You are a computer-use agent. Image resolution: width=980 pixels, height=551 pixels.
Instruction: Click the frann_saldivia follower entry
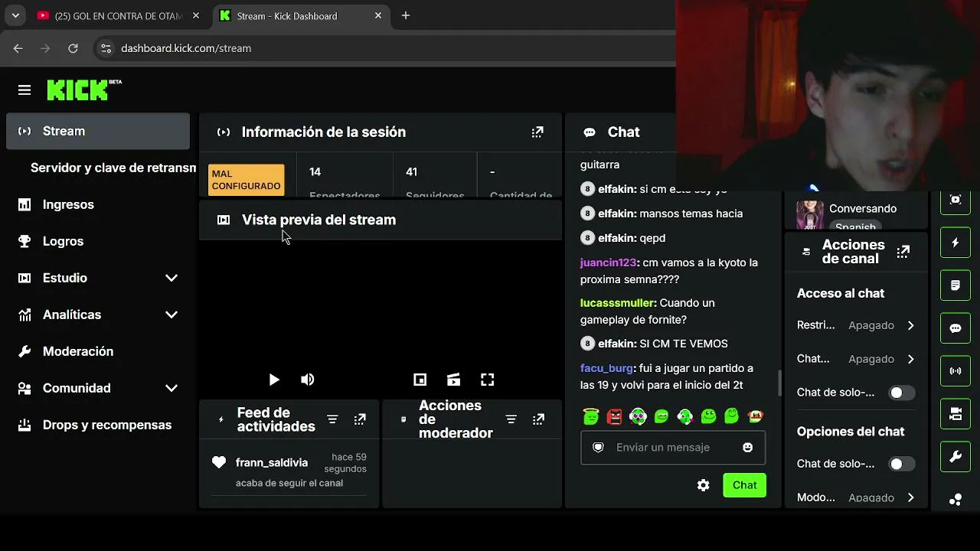coord(289,470)
